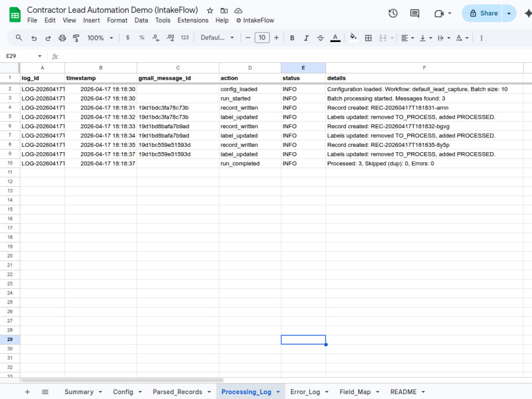The image size is (532, 399).
Task: Add a new sheet
Action: (x=28, y=392)
